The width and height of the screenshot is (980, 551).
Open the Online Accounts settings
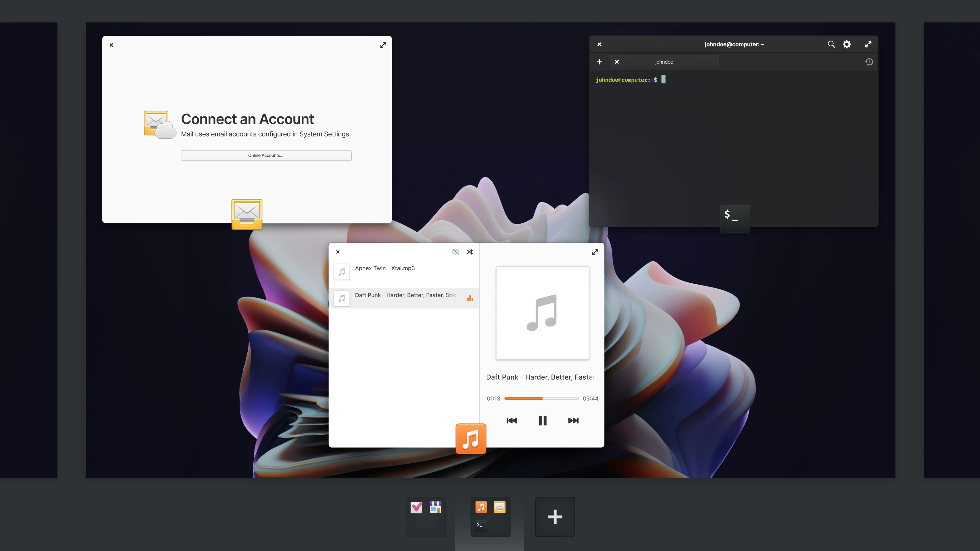click(x=266, y=155)
